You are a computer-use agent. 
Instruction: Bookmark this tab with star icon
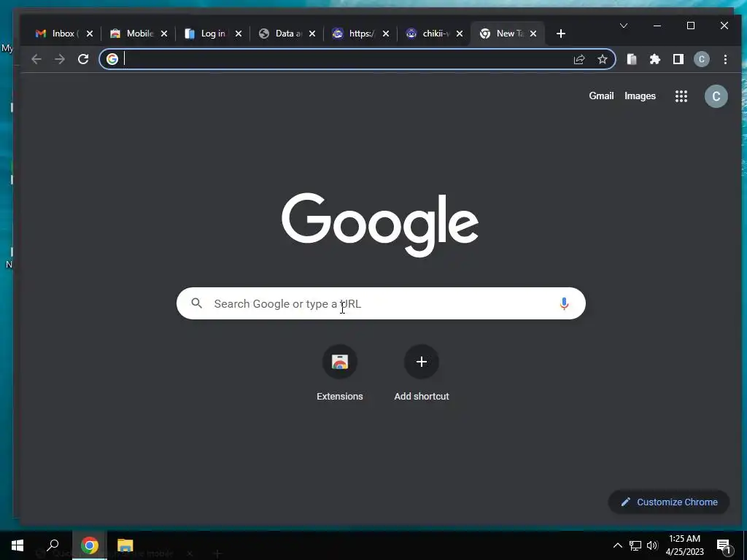point(603,59)
